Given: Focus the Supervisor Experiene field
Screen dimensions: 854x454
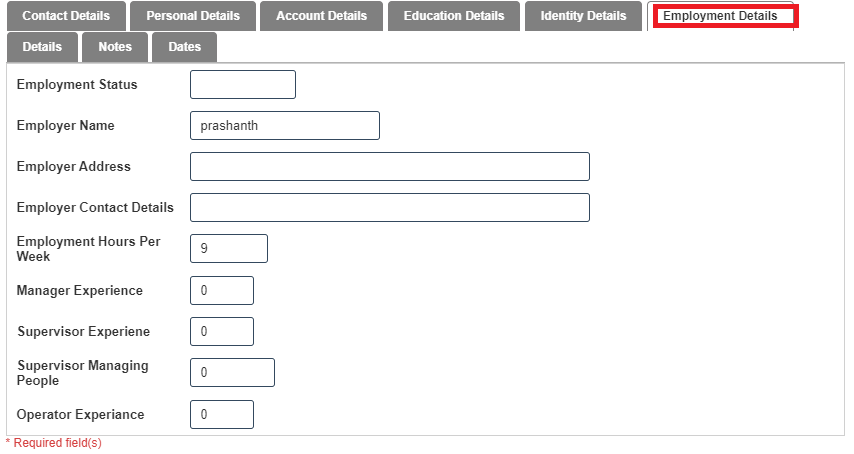Looking at the screenshot, I should (x=222, y=332).
